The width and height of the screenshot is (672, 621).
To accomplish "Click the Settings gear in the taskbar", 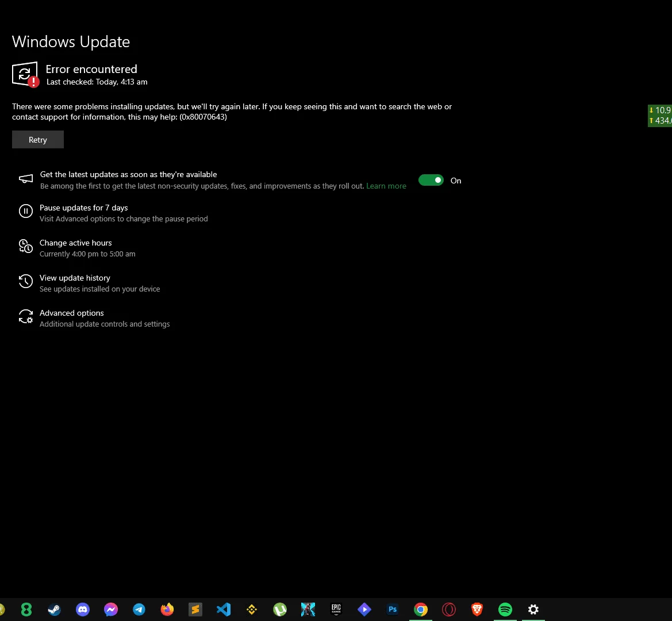I will pos(533,609).
